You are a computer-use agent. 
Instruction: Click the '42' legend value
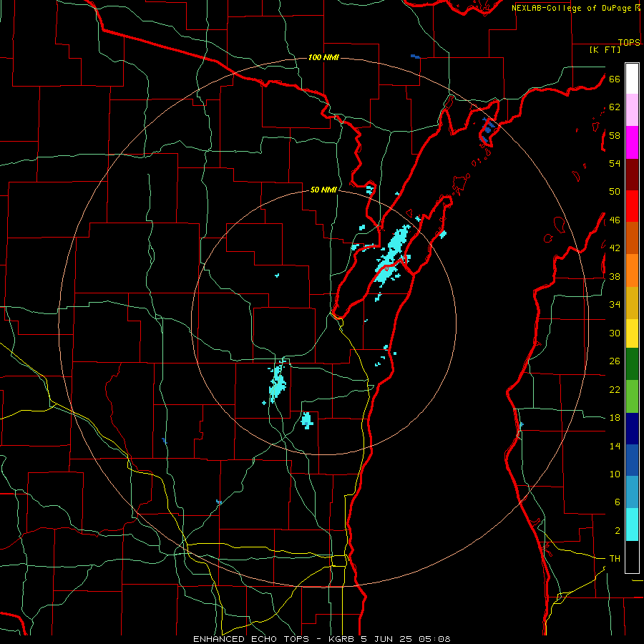coord(615,248)
